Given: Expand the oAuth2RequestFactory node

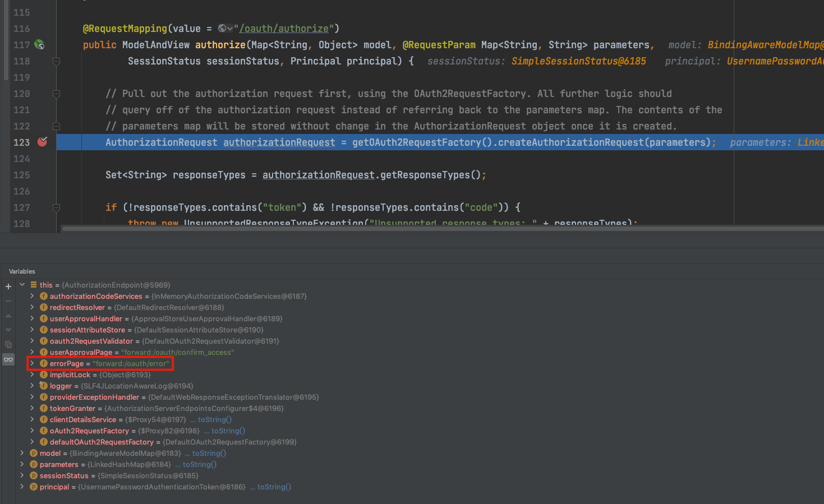Looking at the screenshot, I should pos(32,431).
